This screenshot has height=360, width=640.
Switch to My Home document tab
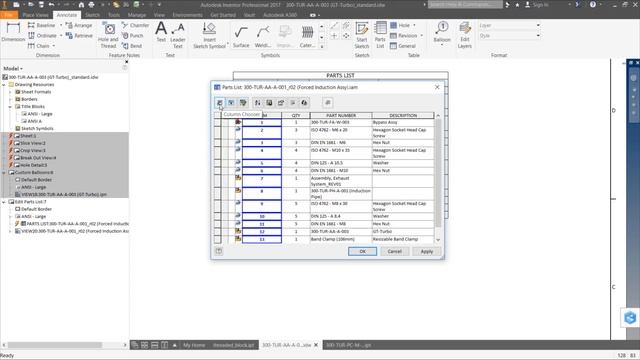coord(194,345)
